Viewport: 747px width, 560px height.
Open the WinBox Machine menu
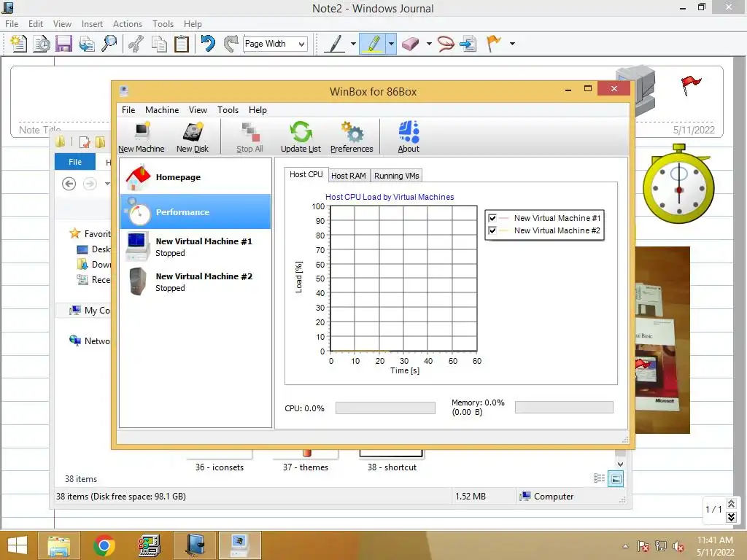pos(162,110)
